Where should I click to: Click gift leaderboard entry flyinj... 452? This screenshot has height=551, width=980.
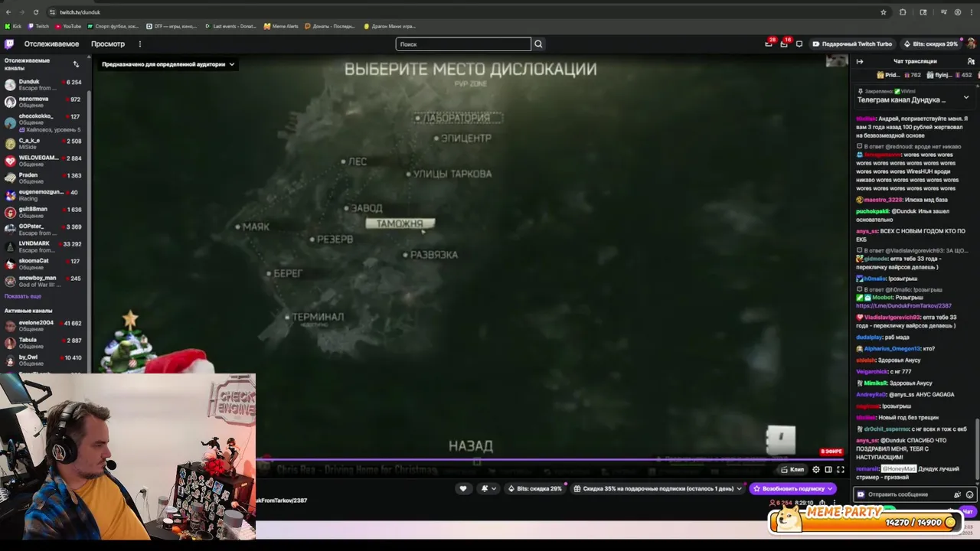(949, 75)
